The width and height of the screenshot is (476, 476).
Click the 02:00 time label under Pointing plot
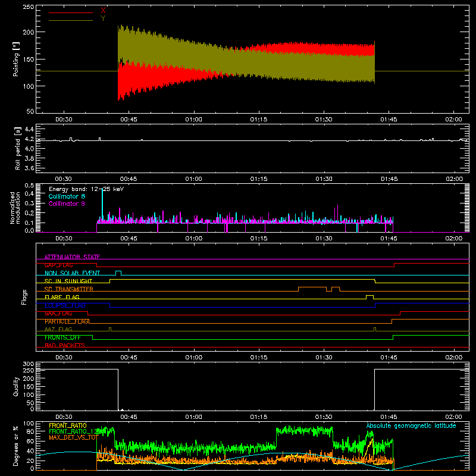pos(454,120)
